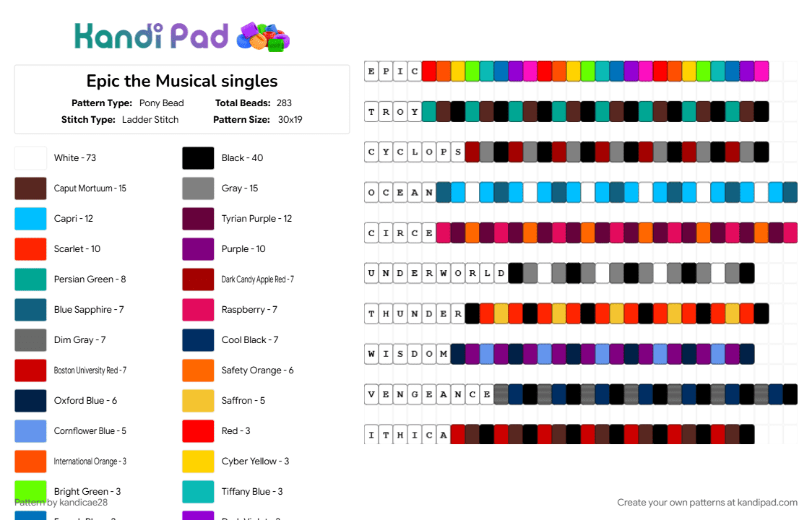Choose the Tyrian Purple swatch
The height and width of the screenshot is (520, 812).
coord(198,219)
